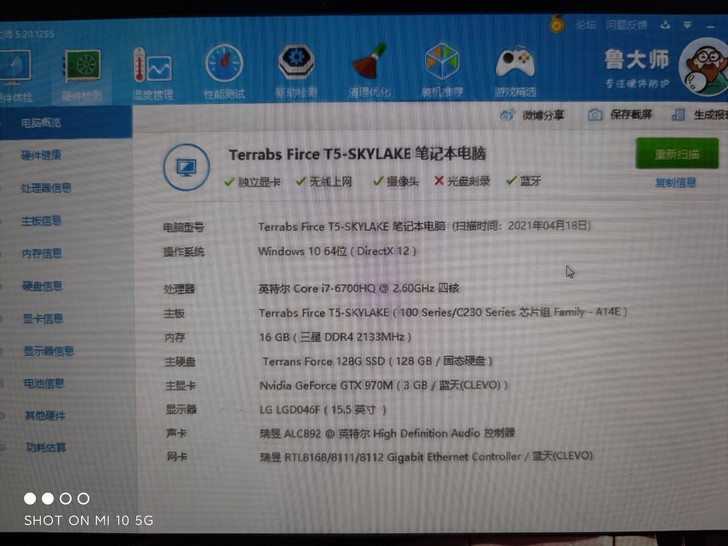The image size is (728, 546).
Task: Click the upload icon in title bar
Action: point(665,25)
